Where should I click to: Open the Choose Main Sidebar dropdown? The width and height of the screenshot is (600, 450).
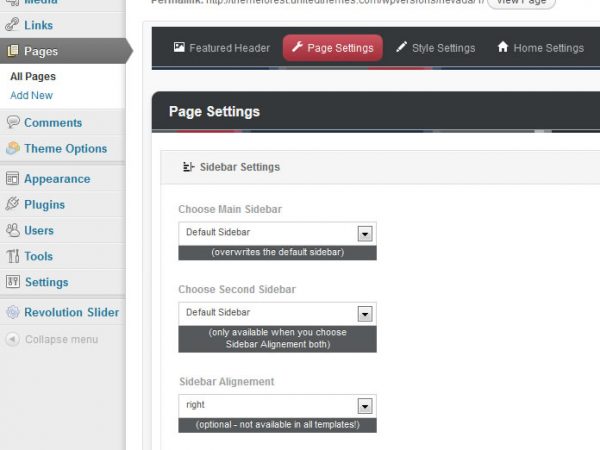[x=365, y=233]
